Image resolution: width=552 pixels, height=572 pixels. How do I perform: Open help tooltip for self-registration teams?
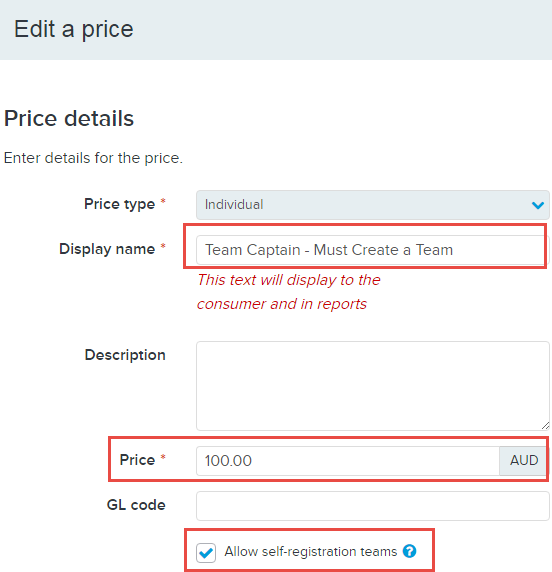(x=409, y=551)
